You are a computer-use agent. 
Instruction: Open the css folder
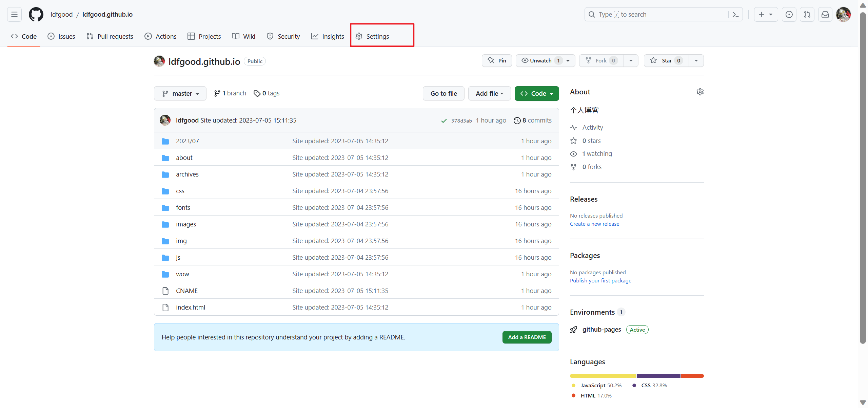click(x=180, y=191)
